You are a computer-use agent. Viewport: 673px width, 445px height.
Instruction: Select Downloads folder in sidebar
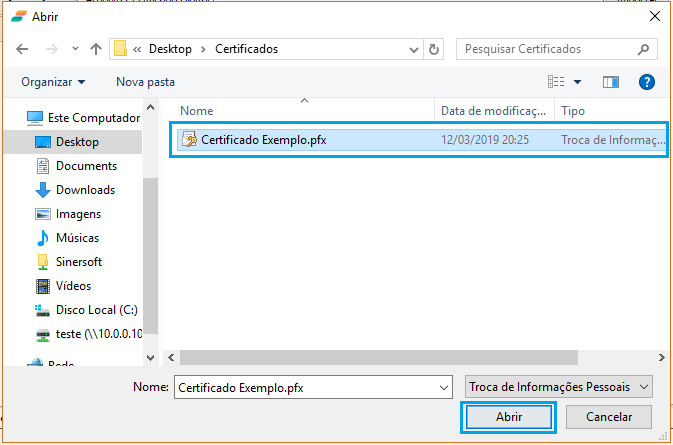[x=85, y=190]
